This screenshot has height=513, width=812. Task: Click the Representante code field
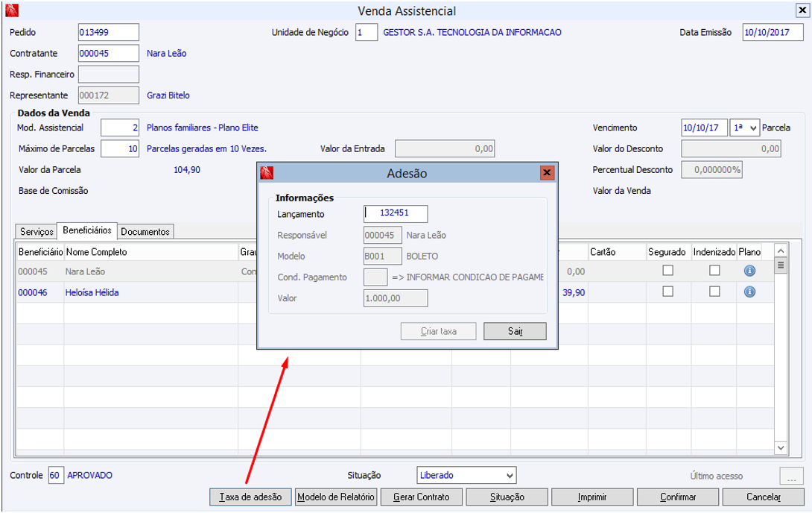coord(109,95)
